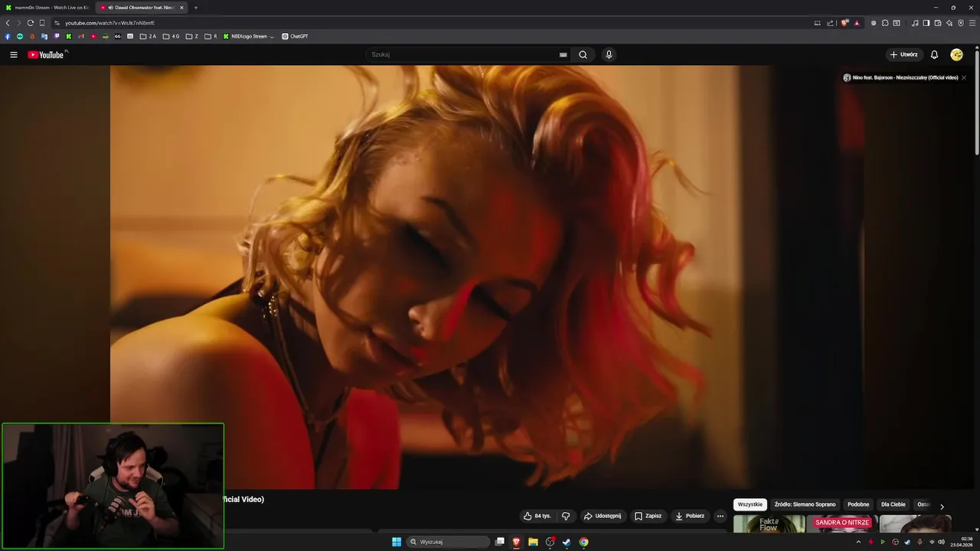Expand the 4 G bookmarks folder

pos(171,36)
